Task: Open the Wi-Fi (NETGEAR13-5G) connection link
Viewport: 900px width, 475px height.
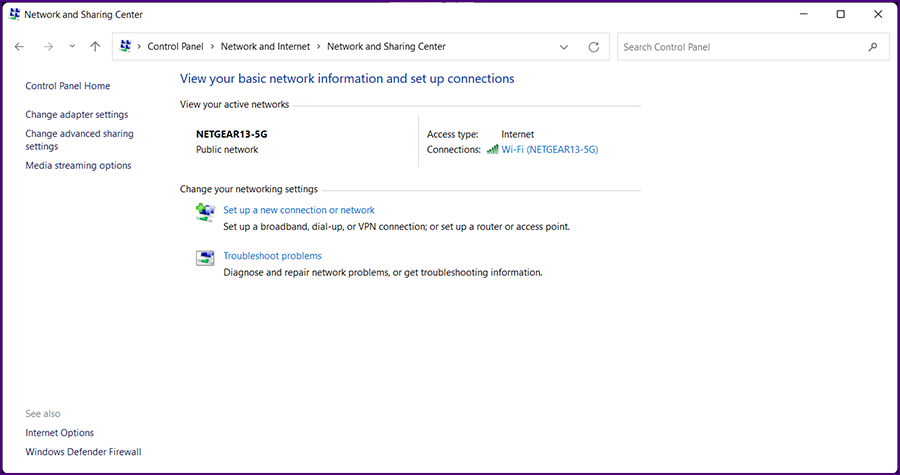Action: 549,150
